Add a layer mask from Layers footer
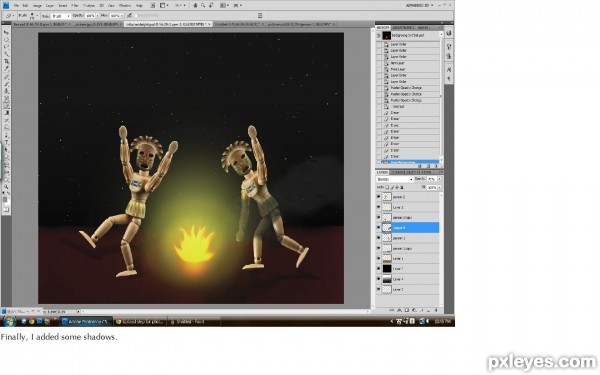Image resolution: width=600 pixels, height=375 pixels. point(406,310)
